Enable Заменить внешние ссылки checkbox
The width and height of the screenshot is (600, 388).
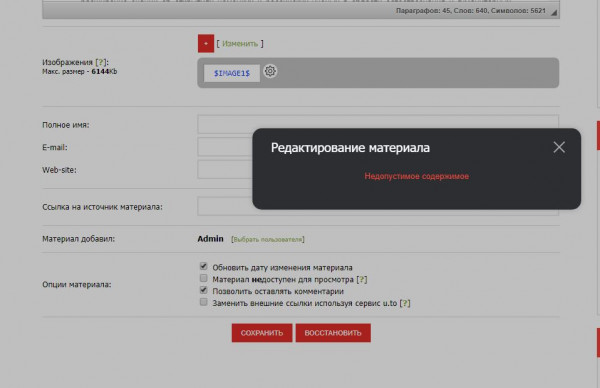(x=204, y=302)
